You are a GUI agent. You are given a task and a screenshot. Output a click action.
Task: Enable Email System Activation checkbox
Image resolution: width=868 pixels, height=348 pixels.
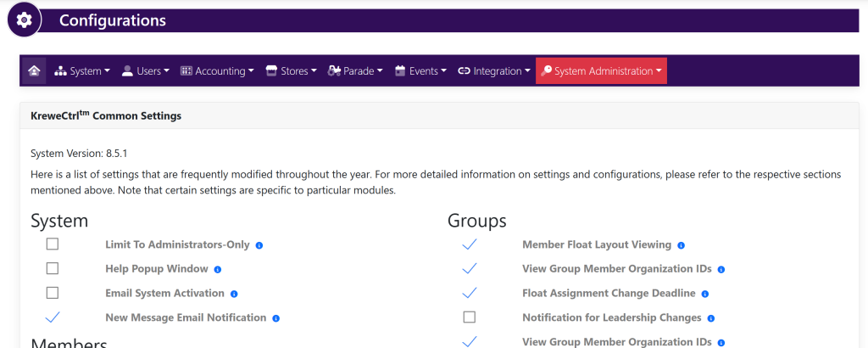(x=53, y=293)
